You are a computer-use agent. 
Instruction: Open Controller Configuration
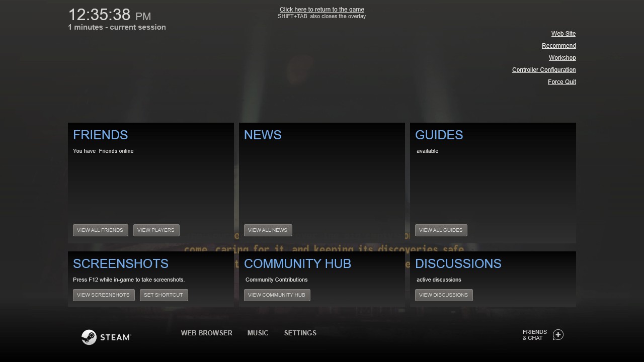(544, 70)
